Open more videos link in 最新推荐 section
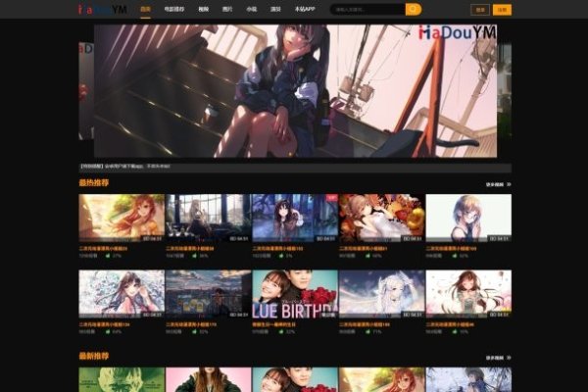Image resolution: width=588 pixels, height=392 pixels. click(x=495, y=358)
